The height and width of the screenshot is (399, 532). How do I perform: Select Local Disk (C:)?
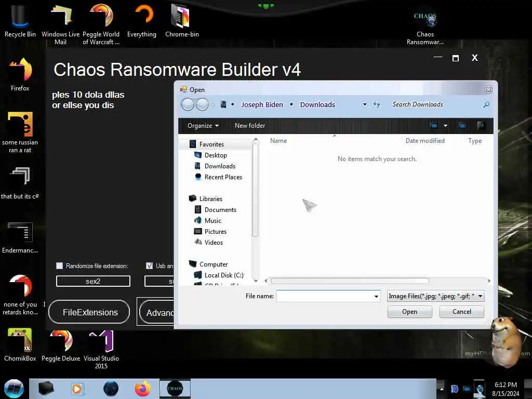[x=224, y=275]
